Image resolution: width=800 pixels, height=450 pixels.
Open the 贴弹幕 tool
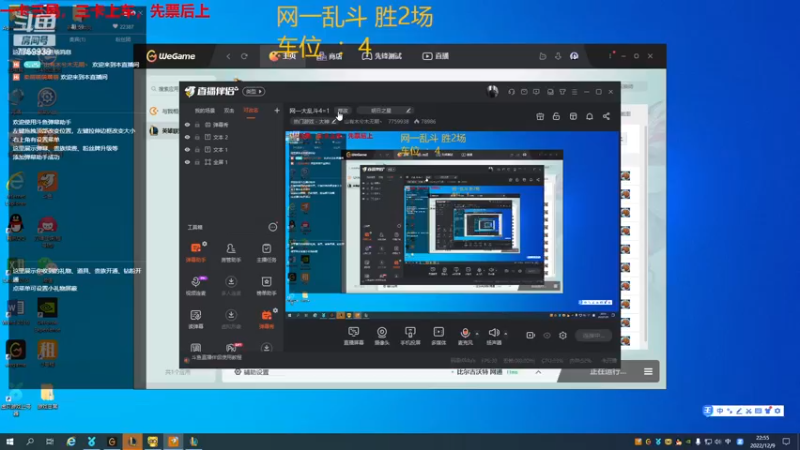[195, 319]
